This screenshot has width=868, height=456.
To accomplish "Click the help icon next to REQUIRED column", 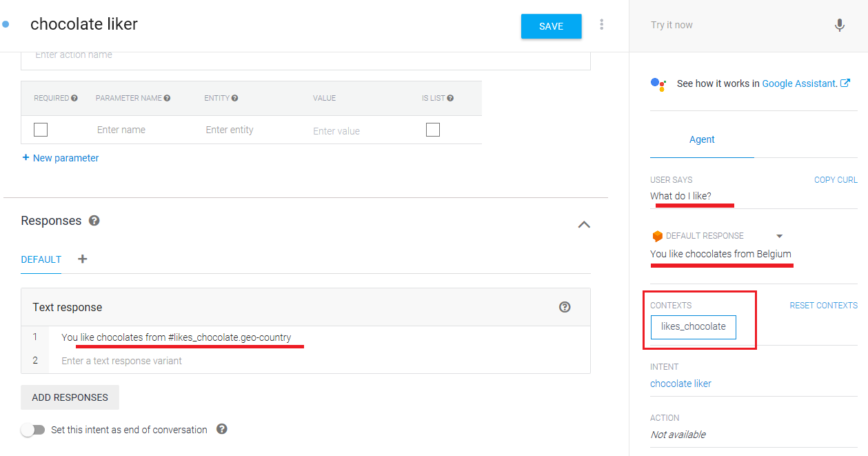I will (x=74, y=98).
